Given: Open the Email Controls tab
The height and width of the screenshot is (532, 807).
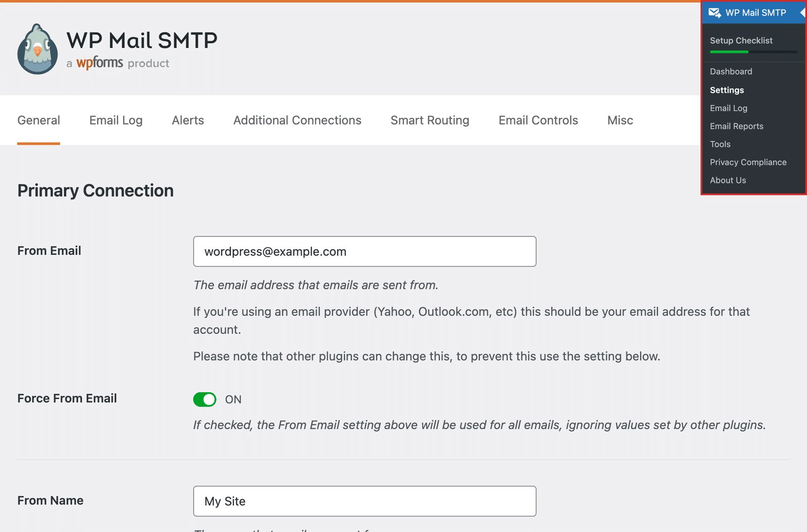Looking at the screenshot, I should coord(539,120).
